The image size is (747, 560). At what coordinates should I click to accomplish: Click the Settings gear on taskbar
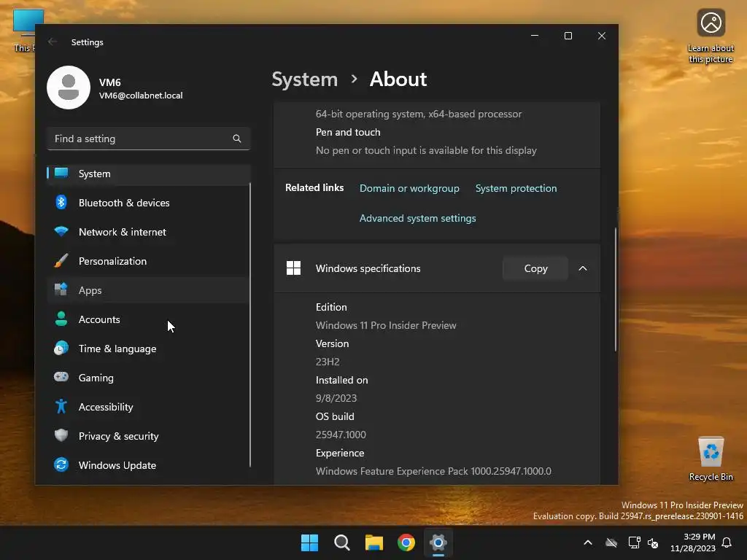click(438, 542)
